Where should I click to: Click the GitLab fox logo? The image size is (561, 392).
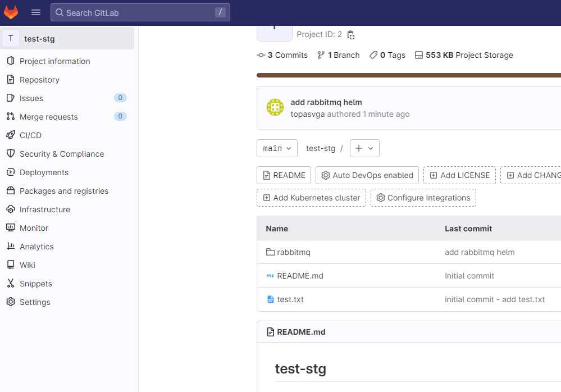(11, 12)
